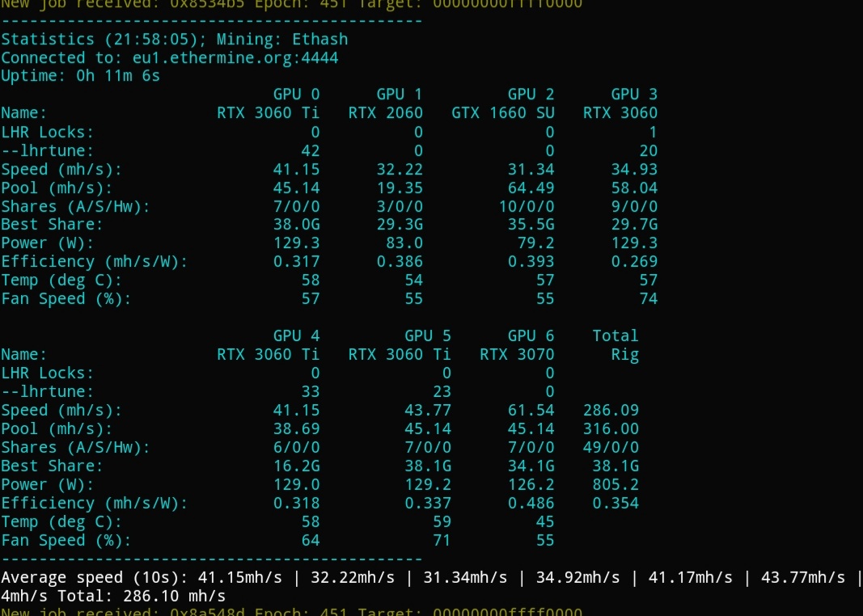This screenshot has height=616, width=863.
Task: Select GPU 5's temperature value 59
Action: tap(442, 521)
